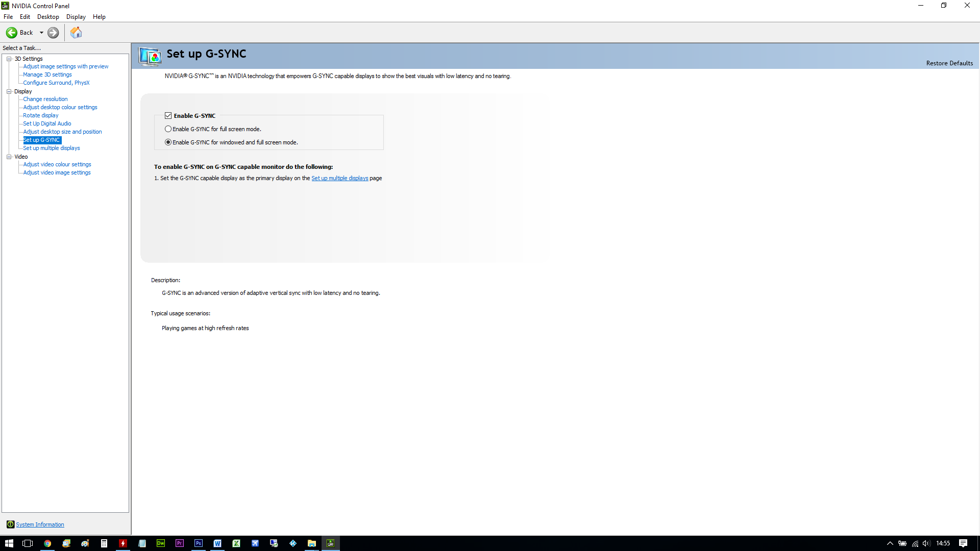This screenshot has height=551, width=980.
Task: Open Adjust video colour settings
Action: [x=57, y=164]
